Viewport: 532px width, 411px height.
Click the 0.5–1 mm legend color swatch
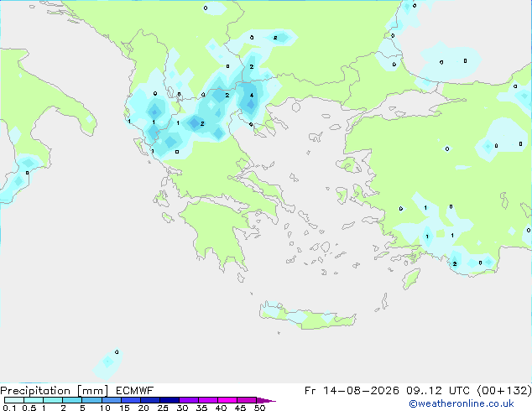[34, 400]
